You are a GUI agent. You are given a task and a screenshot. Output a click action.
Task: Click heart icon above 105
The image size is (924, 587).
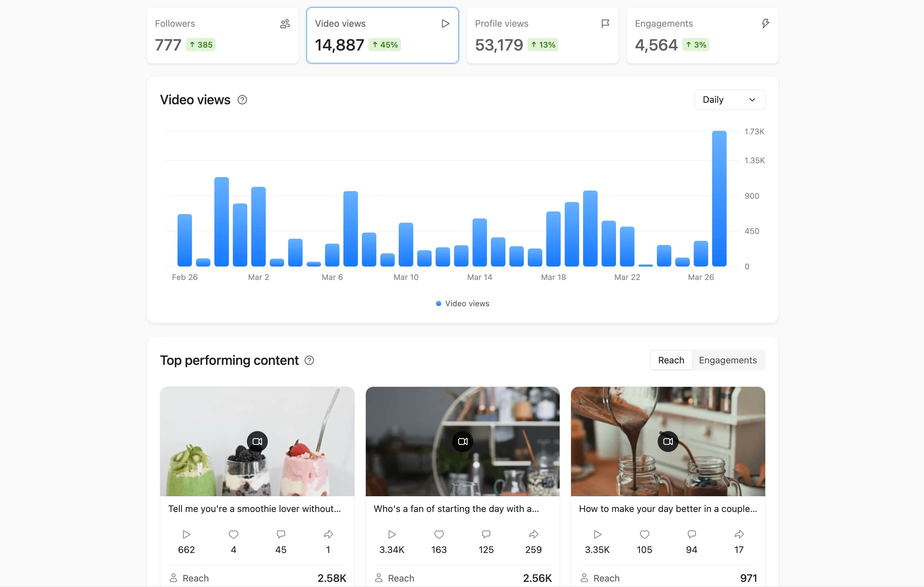pyautogui.click(x=645, y=534)
